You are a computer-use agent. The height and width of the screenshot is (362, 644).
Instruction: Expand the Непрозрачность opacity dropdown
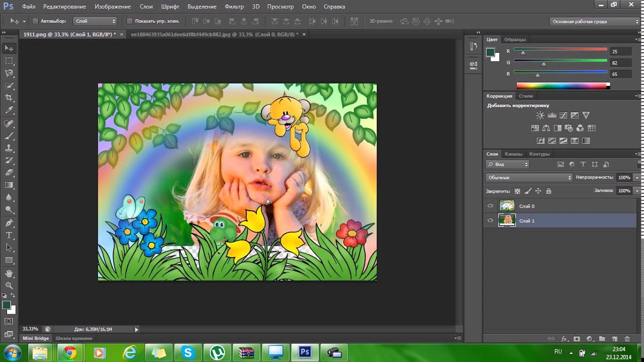coord(637,177)
